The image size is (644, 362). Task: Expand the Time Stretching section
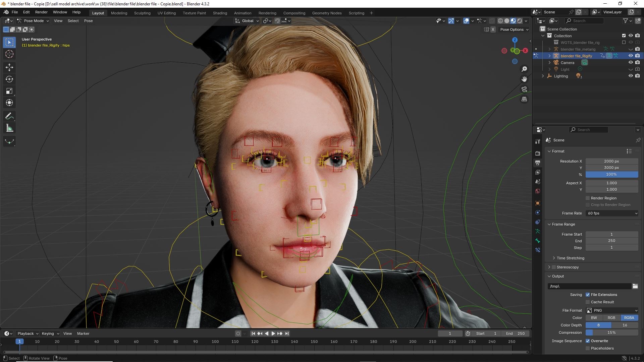[x=570, y=258]
